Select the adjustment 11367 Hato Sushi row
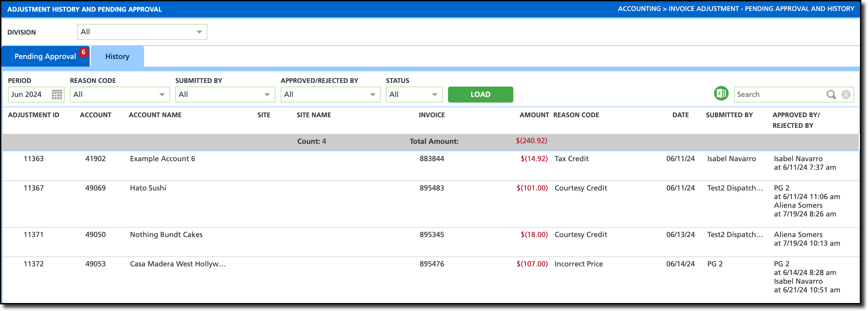 [x=431, y=204]
